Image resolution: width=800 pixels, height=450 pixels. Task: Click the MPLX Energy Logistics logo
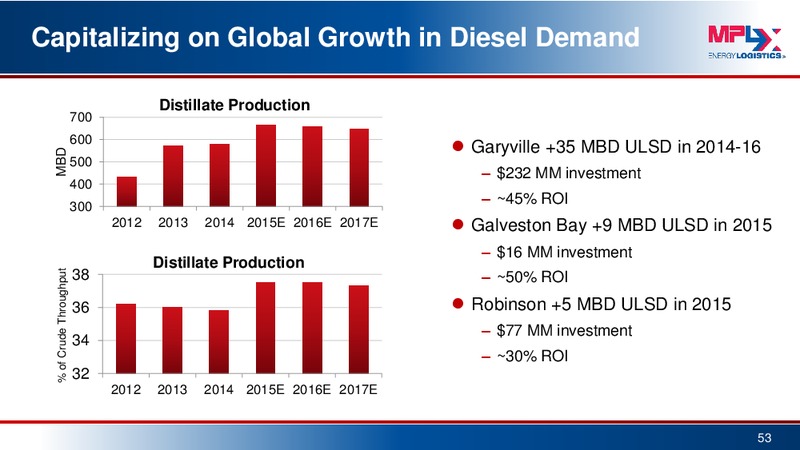(x=746, y=42)
